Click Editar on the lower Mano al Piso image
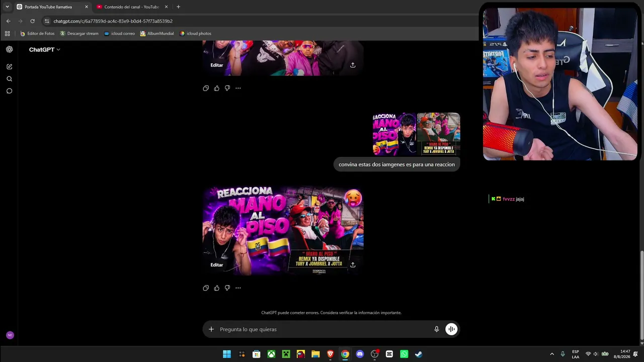Image resolution: width=644 pixels, height=362 pixels. click(217, 265)
